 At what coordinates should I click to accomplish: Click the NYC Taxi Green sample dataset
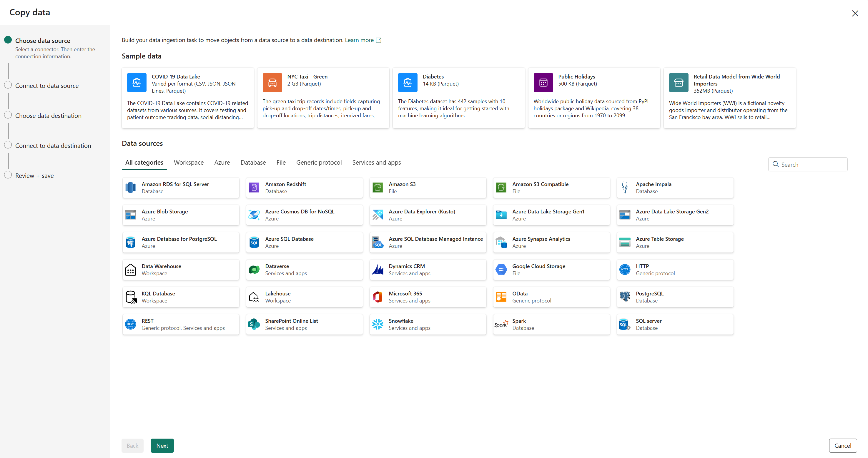point(322,97)
